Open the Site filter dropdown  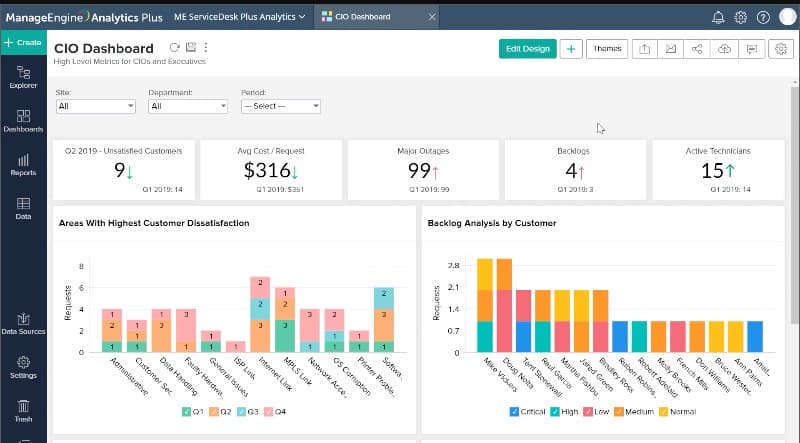pos(96,106)
